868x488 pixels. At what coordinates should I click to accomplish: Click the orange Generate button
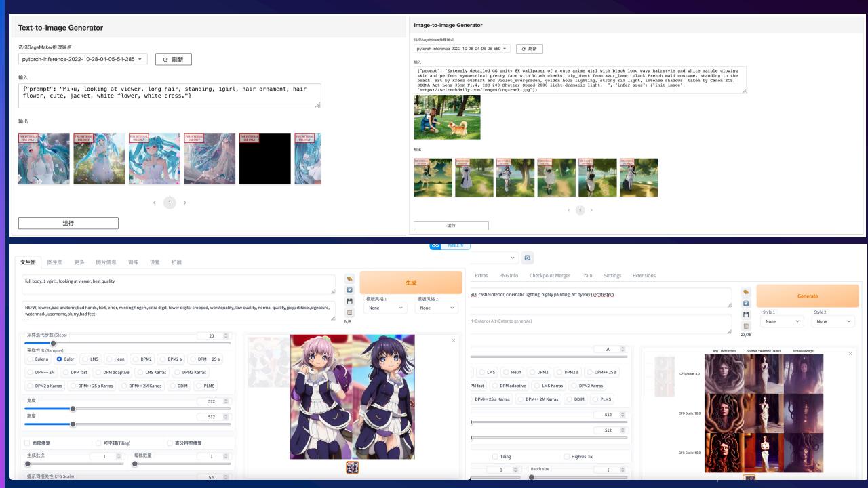pyautogui.click(x=808, y=296)
